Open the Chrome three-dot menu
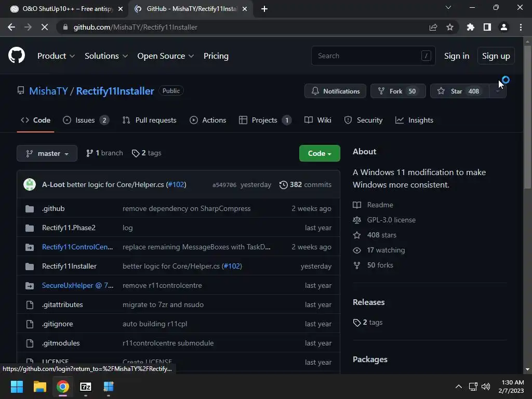 521,27
